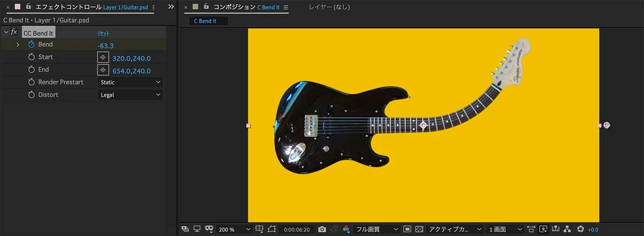Open the Timeline button icon
The width and height of the screenshot is (644, 236).
[x=556, y=229]
